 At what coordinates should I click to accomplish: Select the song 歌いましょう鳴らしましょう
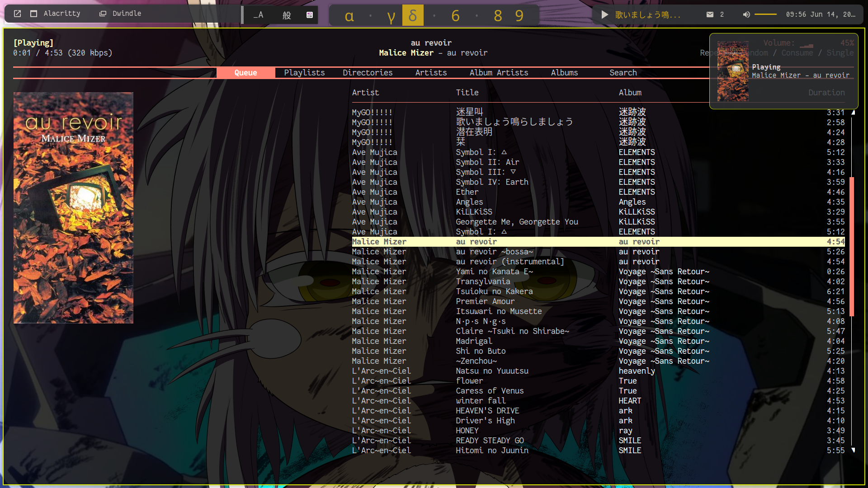pos(598,122)
